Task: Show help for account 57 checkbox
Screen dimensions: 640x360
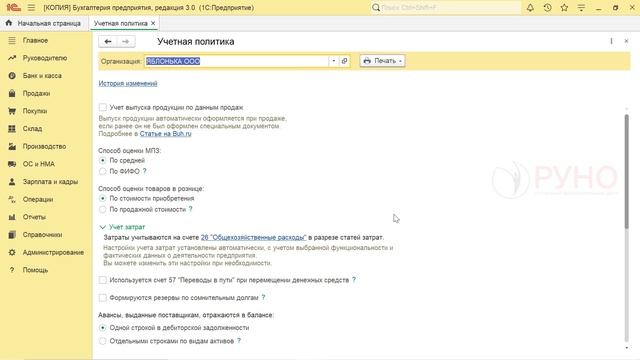Action: coord(354,280)
